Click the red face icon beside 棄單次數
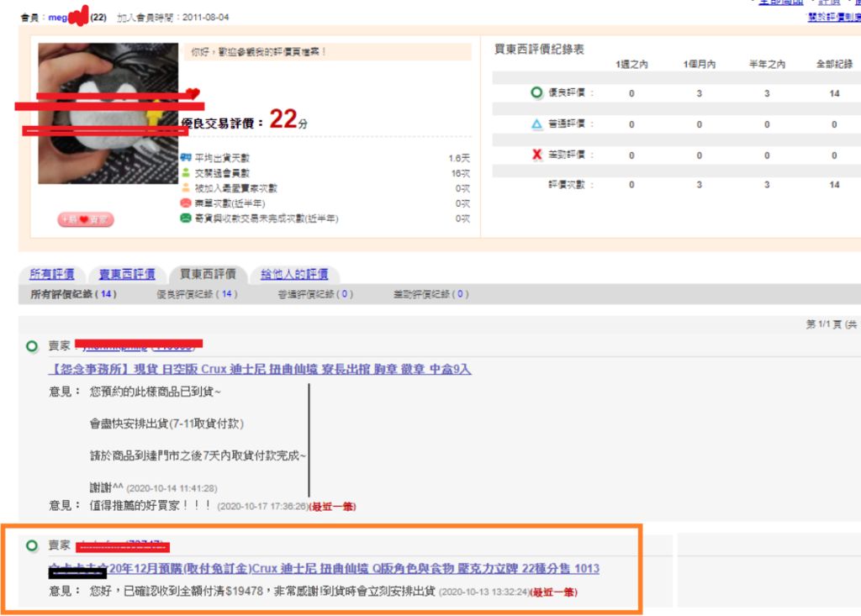 coord(186,203)
